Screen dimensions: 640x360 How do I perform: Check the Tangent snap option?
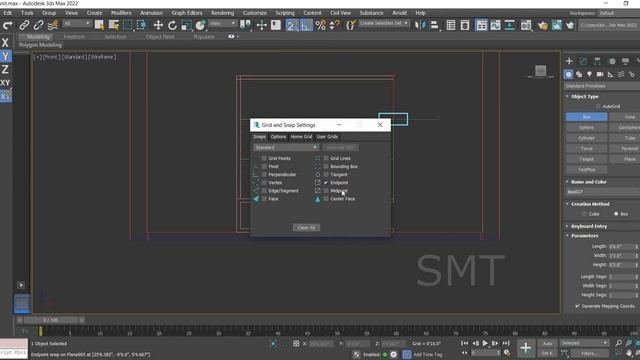tap(326, 175)
